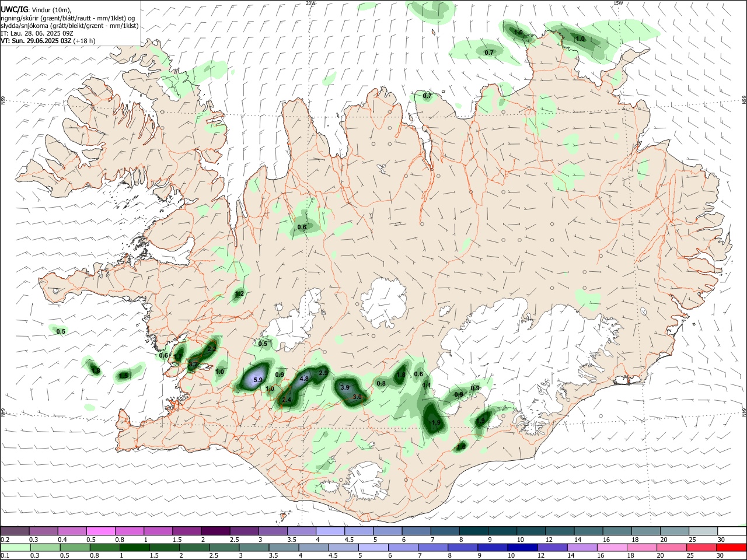Click the '30' label in the lower legend row
The width and height of the screenshot is (747, 560).
click(x=721, y=555)
